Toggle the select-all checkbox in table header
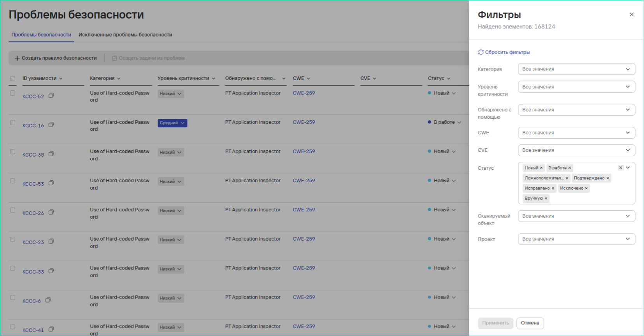This screenshot has height=336, width=644. click(13, 79)
